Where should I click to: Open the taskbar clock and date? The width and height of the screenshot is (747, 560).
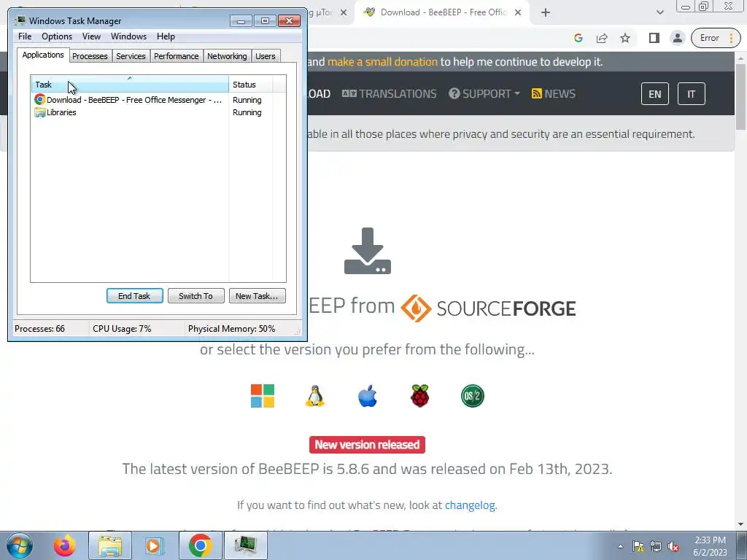[x=710, y=546]
